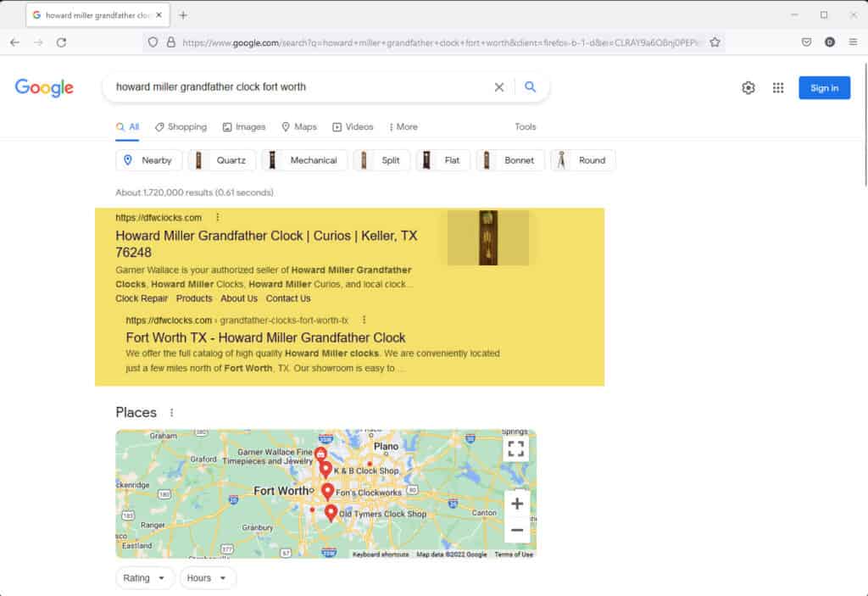Apply the Quartz filter chip
868x596 pixels.
click(221, 160)
